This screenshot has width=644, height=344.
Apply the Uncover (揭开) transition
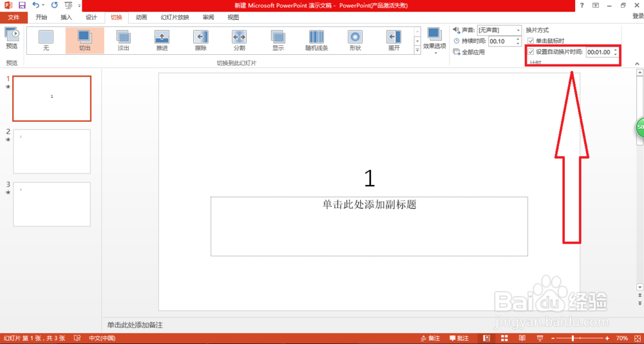point(394,41)
